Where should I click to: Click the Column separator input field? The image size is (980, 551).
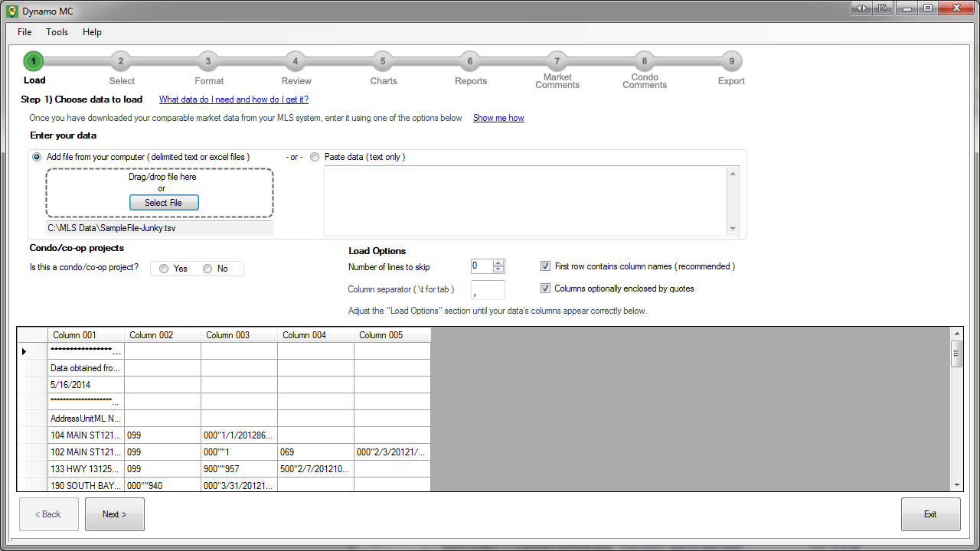pos(488,290)
